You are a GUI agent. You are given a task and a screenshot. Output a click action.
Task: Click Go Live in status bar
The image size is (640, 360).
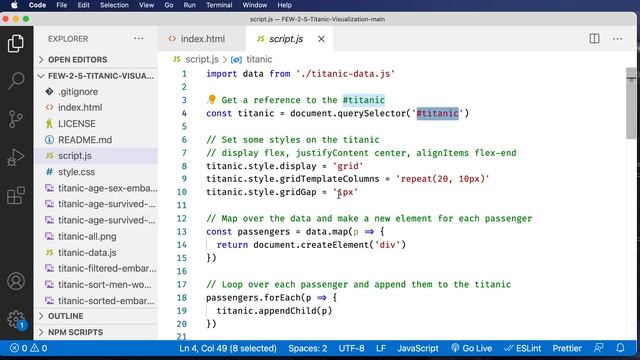pos(471,348)
